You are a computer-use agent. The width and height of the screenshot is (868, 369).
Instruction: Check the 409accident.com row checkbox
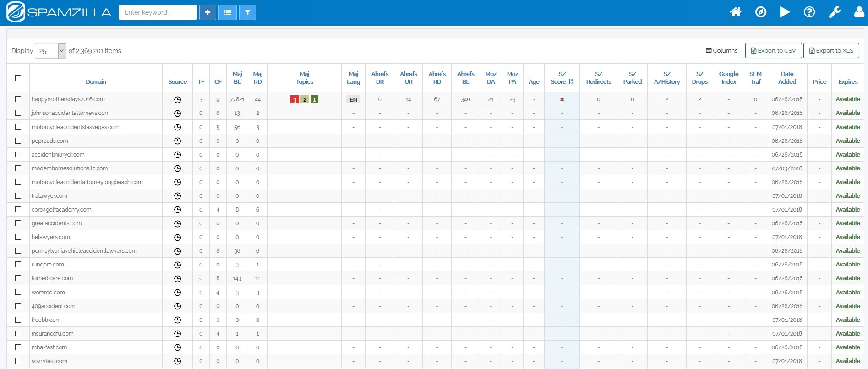point(18,306)
